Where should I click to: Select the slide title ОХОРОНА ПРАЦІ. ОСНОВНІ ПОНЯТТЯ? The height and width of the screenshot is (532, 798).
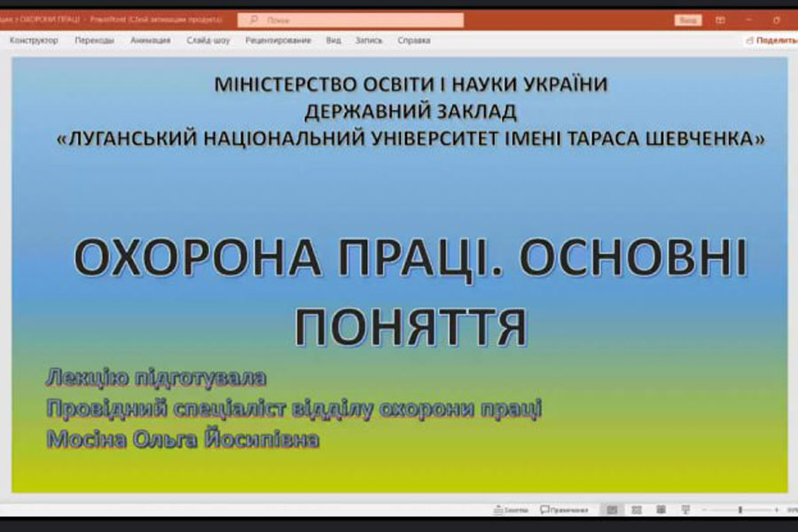tap(411, 292)
